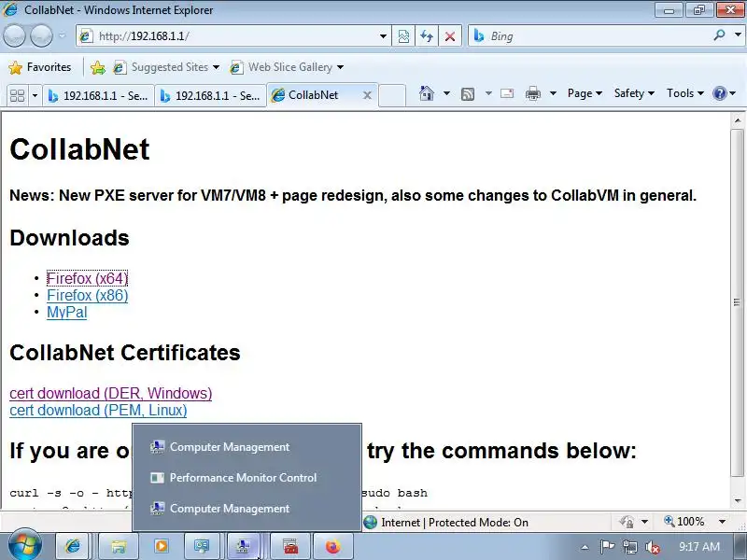Click the page vertical scrollbar thumb

[x=737, y=301]
